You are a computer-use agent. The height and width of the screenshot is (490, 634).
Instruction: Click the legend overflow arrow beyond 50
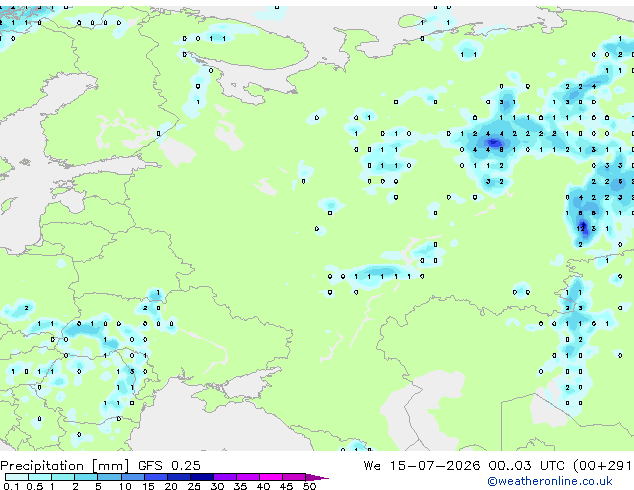[317, 477]
